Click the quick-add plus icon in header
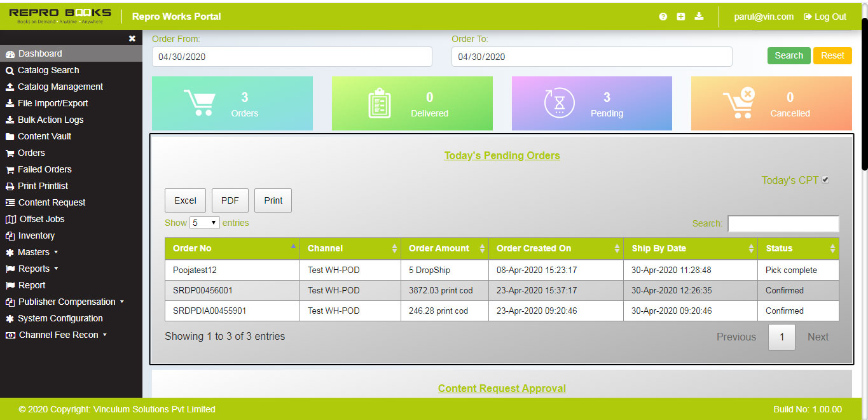Screen dimensions: 868x420 [680, 16]
